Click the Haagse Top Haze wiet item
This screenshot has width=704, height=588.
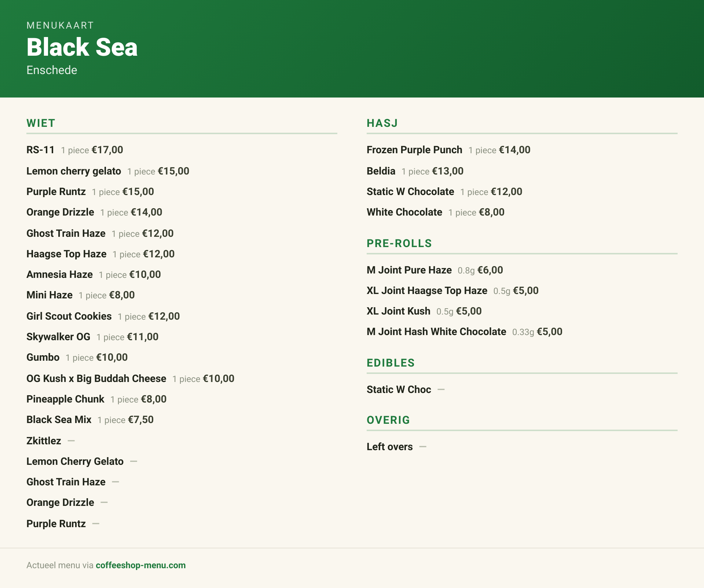(100, 254)
